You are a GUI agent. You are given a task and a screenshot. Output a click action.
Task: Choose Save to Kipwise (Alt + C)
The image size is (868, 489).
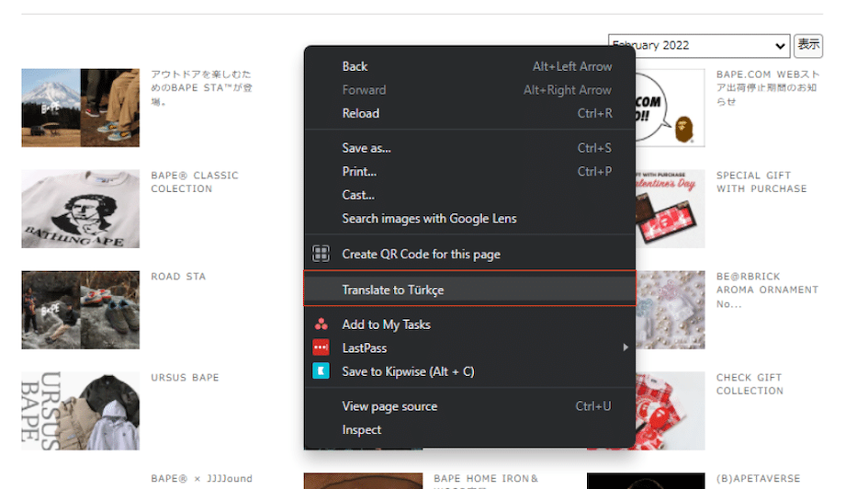pyautogui.click(x=469, y=371)
